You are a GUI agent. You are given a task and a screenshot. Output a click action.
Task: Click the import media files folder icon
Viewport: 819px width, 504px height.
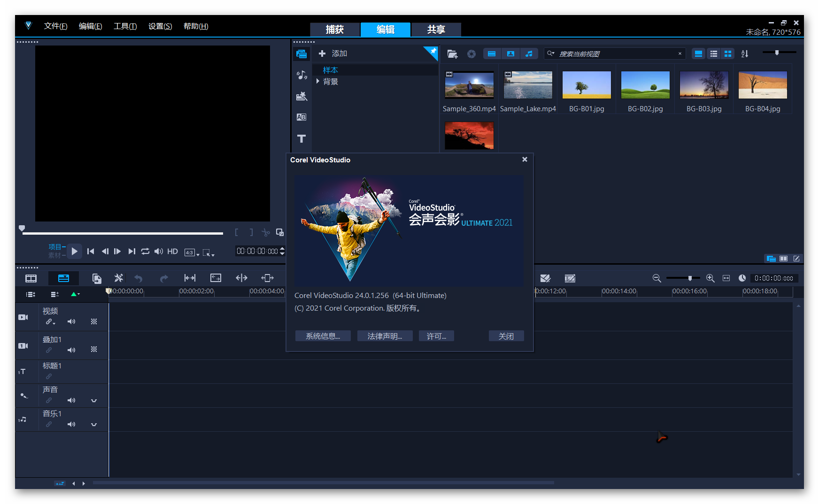(x=452, y=54)
